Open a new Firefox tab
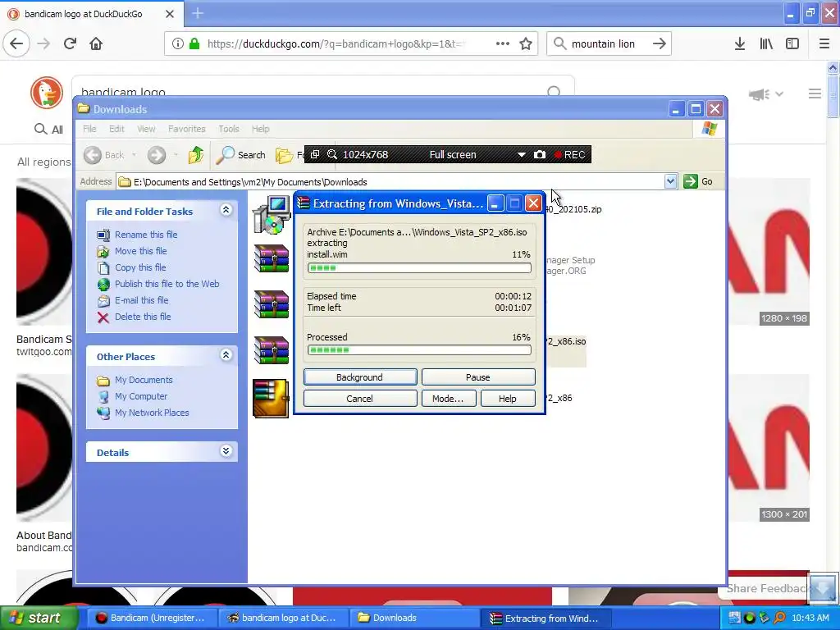Viewport: 840px width, 630px height. [x=198, y=13]
